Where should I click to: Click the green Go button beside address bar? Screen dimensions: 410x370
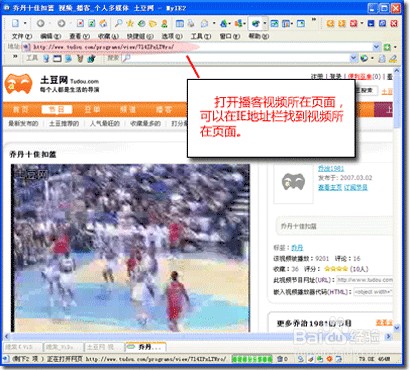(387, 47)
